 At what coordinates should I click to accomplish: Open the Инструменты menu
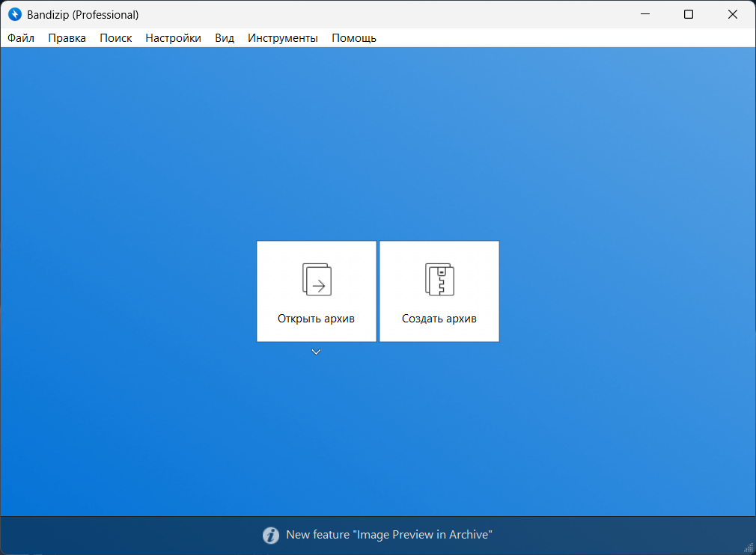click(283, 38)
